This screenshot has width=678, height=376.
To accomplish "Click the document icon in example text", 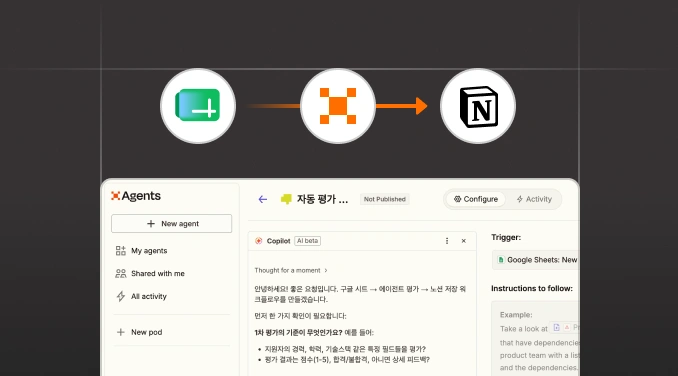I will (x=556, y=328).
